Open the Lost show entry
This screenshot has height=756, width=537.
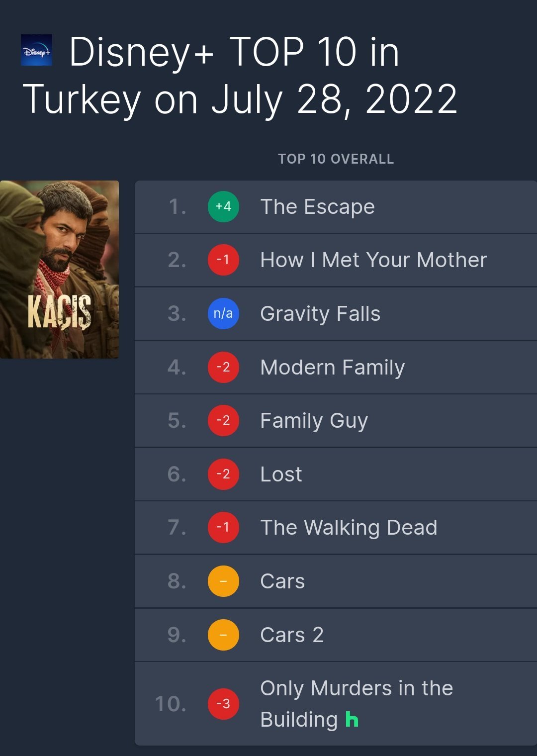point(281,474)
